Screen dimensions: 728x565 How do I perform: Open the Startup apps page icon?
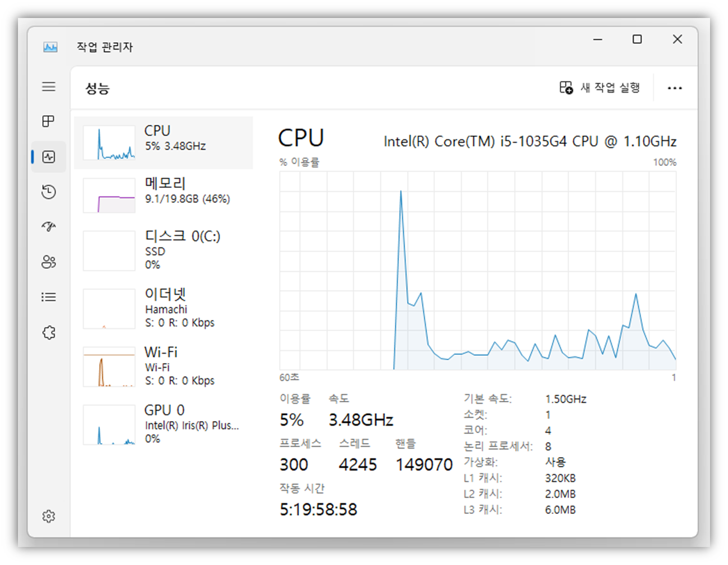tap(49, 227)
